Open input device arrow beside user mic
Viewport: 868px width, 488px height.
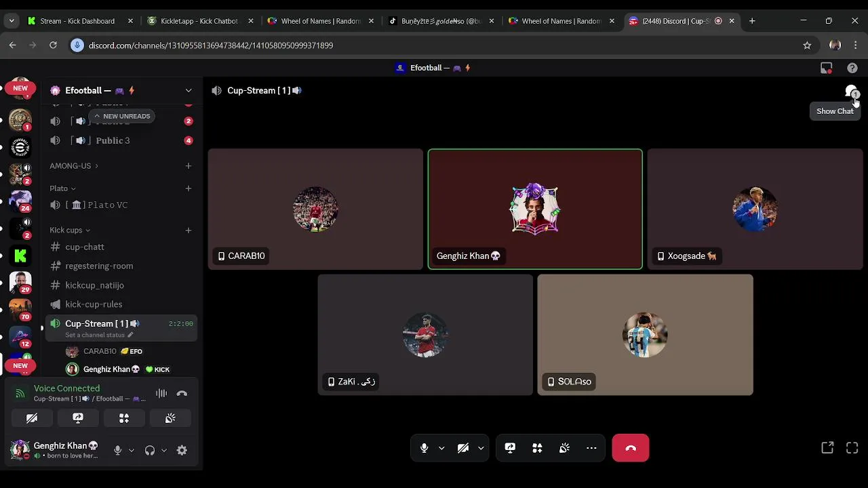[131, 450]
